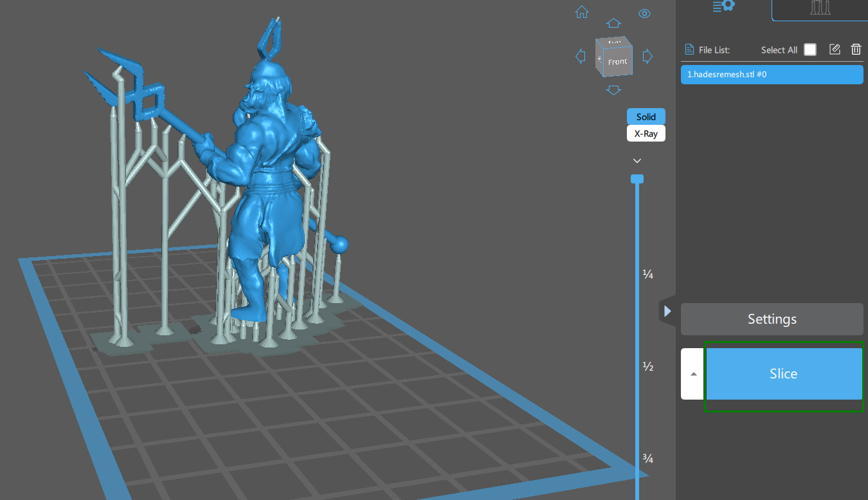Click the edit pencil icon in File List
The width and height of the screenshot is (868, 500).
tap(835, 50)
